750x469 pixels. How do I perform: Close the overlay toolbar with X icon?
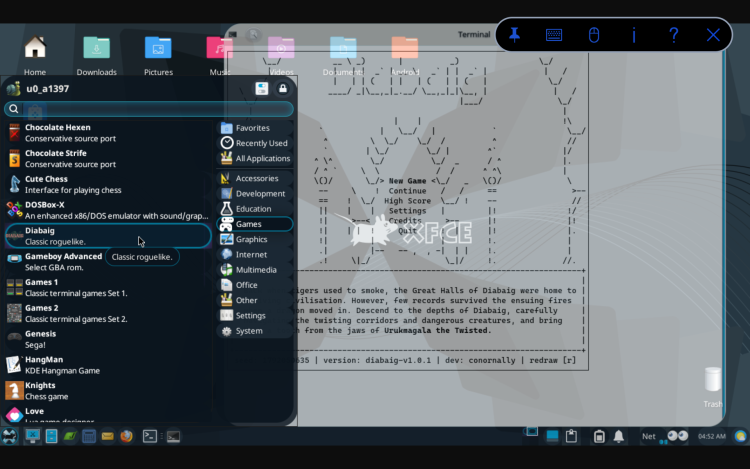713,35
